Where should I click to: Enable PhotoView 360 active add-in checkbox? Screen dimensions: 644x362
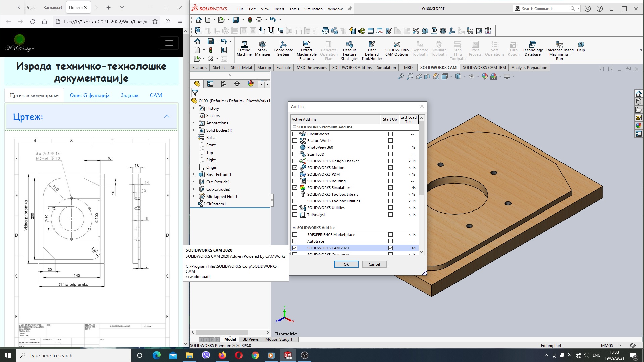coord(295,147)
